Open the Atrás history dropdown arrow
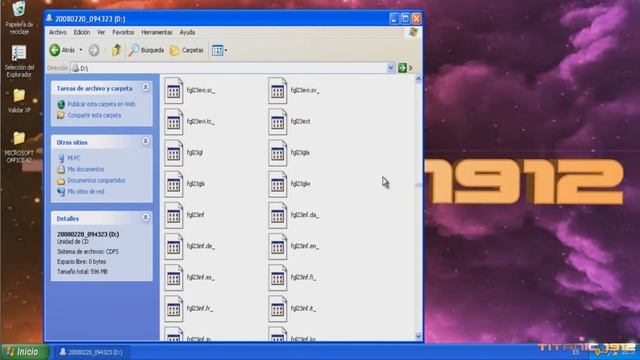 pos(81,50)
